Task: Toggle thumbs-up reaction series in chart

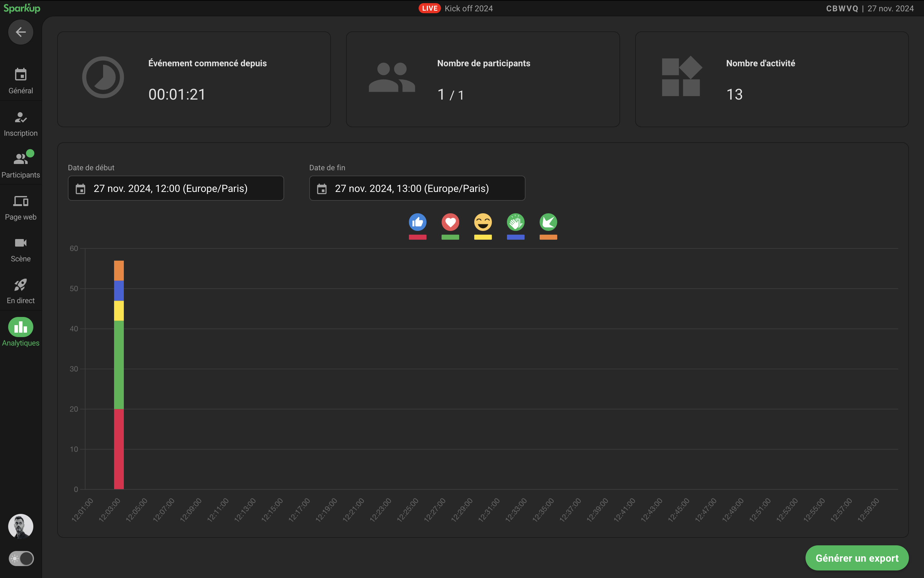Action: point(417,222)
